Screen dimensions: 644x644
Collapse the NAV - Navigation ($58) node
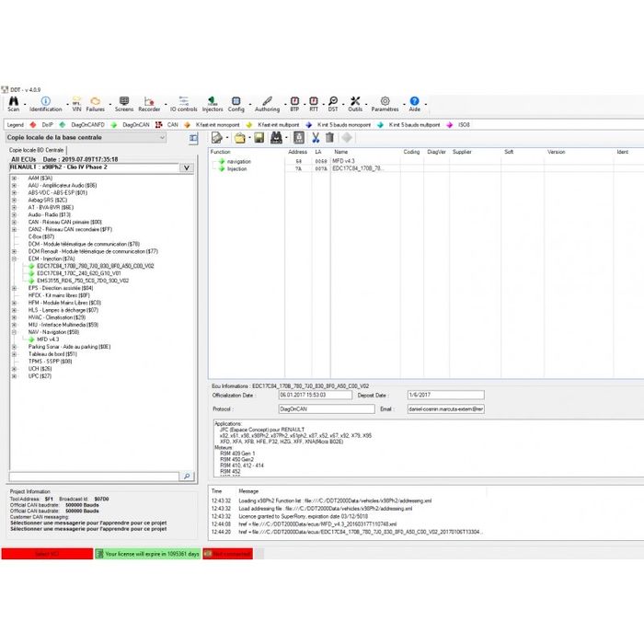[14, 332]
